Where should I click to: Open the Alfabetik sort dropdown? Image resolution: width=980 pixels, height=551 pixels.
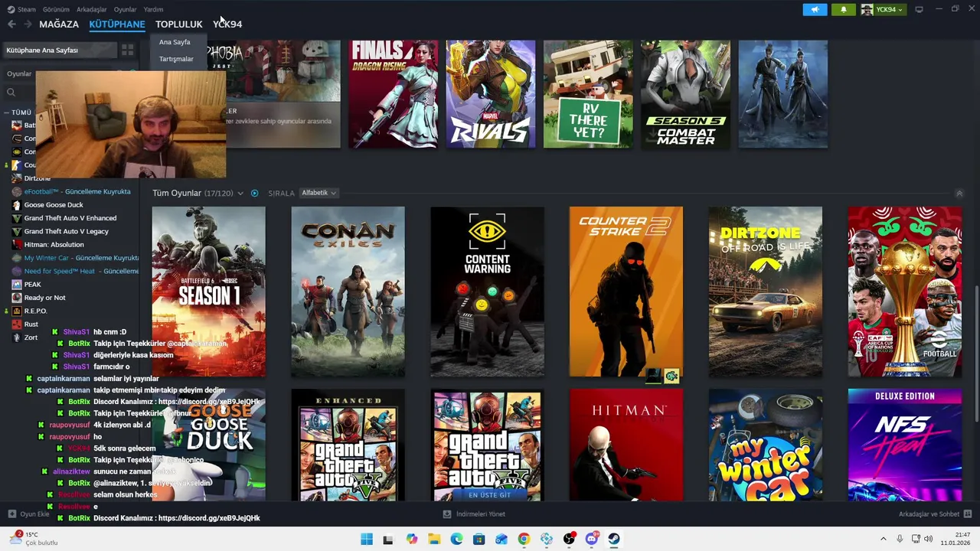pyautogui.click(x=318, y=193)
